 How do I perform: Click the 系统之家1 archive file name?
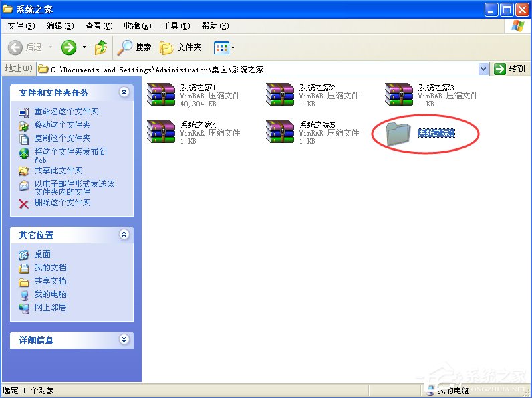(x=198, y=87)
